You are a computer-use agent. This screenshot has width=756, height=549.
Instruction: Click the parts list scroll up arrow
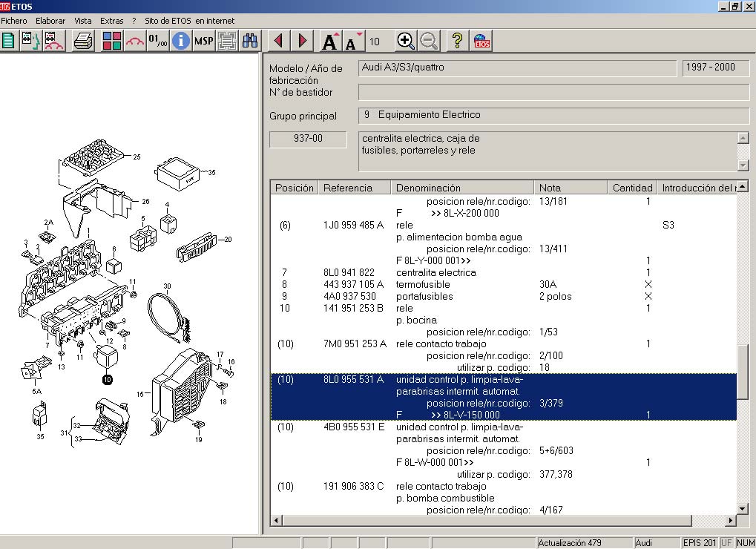click(743, 186)
